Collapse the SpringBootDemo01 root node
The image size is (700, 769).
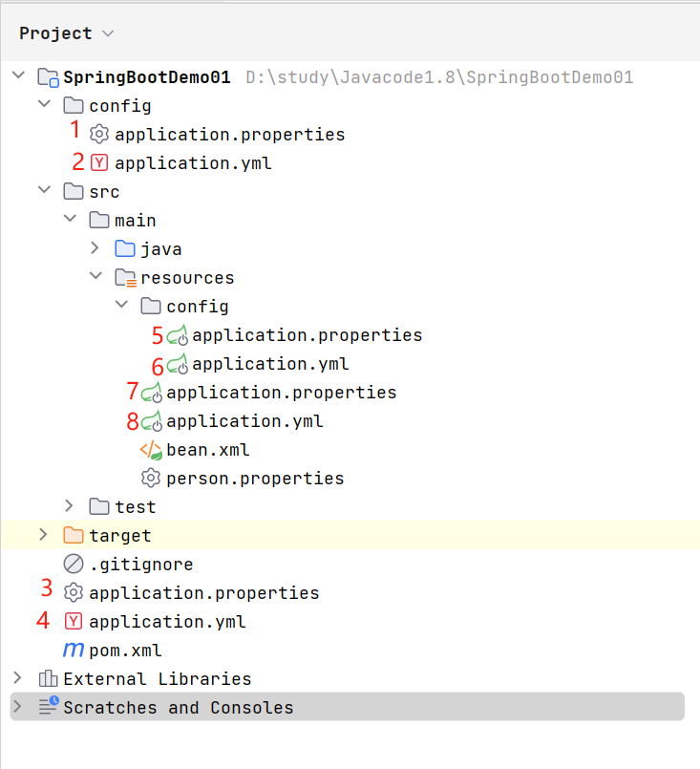19,75
